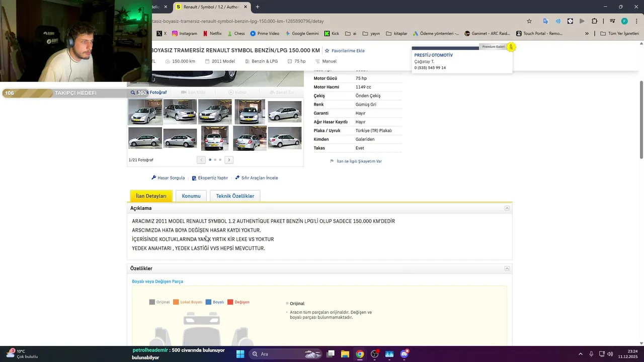Open Task View on the taskbar
The width and height of the screenshot is (644, 362).
coord(331,354)
